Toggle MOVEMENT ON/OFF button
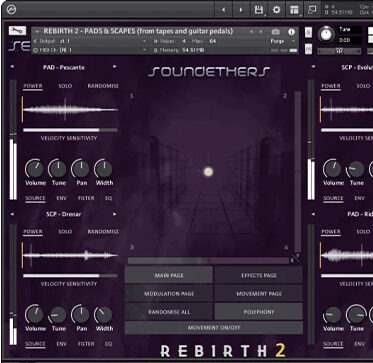Image resolution: width=373 pixels, height=363 pixels. (214, 328)
